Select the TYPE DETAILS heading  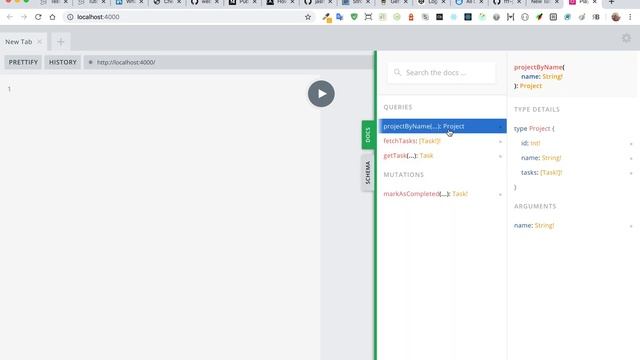[x=537, y=109]
